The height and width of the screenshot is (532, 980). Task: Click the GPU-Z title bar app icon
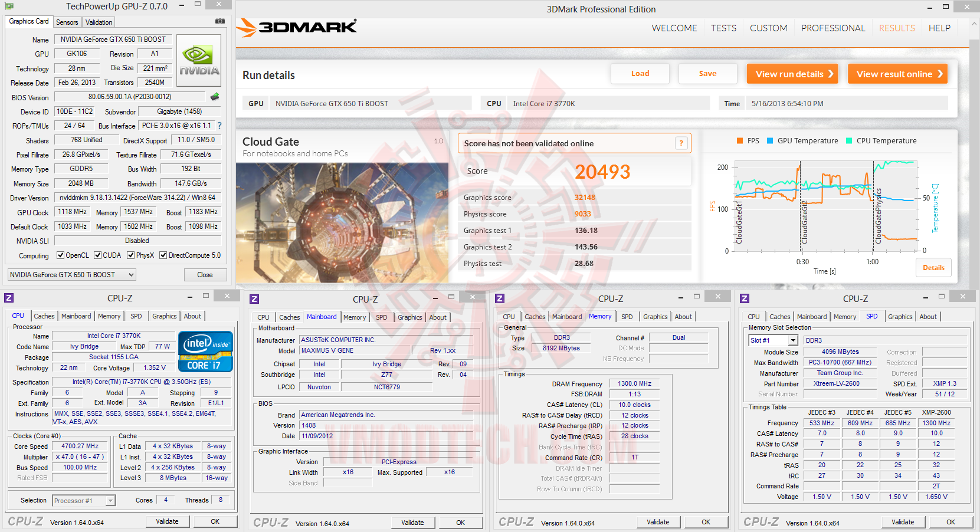click(x=9, y=6)
